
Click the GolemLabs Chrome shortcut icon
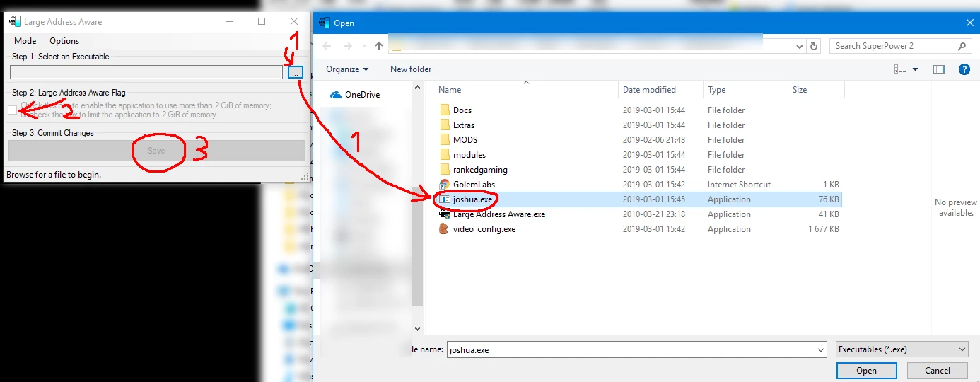pos(445,185)
